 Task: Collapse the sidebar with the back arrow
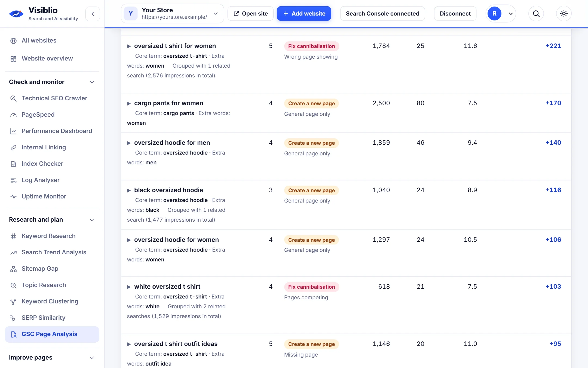point(93,14)
